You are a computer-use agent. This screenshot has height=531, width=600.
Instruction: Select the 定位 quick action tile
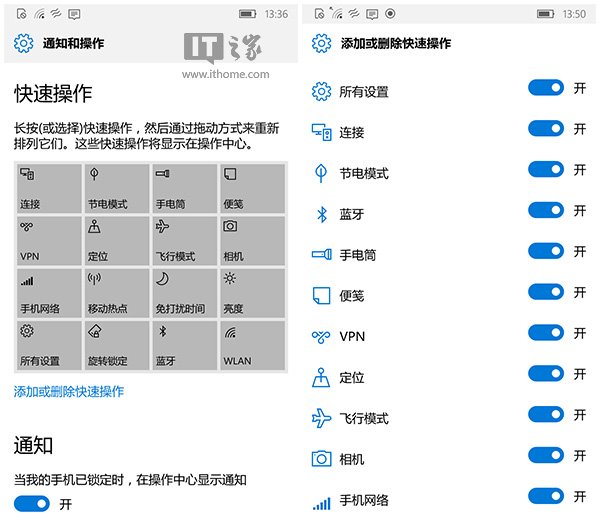(117, 241)
